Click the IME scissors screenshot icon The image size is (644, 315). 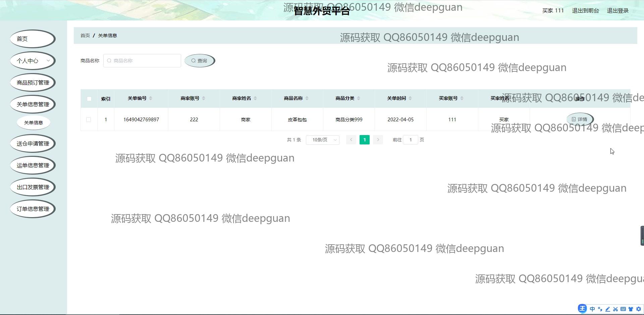click(615, 309)
